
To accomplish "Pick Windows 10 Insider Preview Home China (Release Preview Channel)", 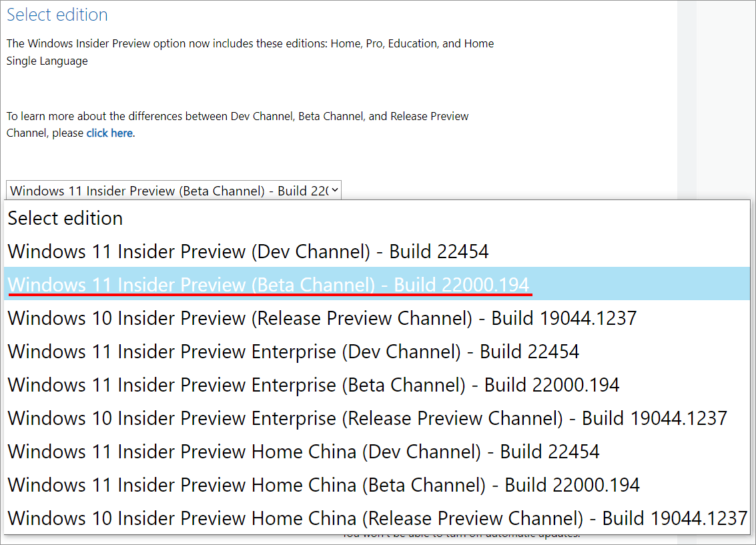I will pyautogui.click(x=377, y=518).
